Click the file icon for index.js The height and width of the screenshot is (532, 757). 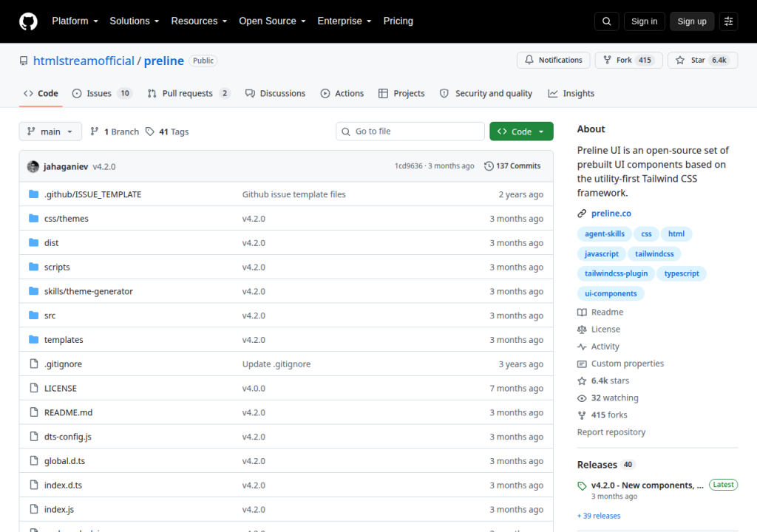tap(34, 509)
